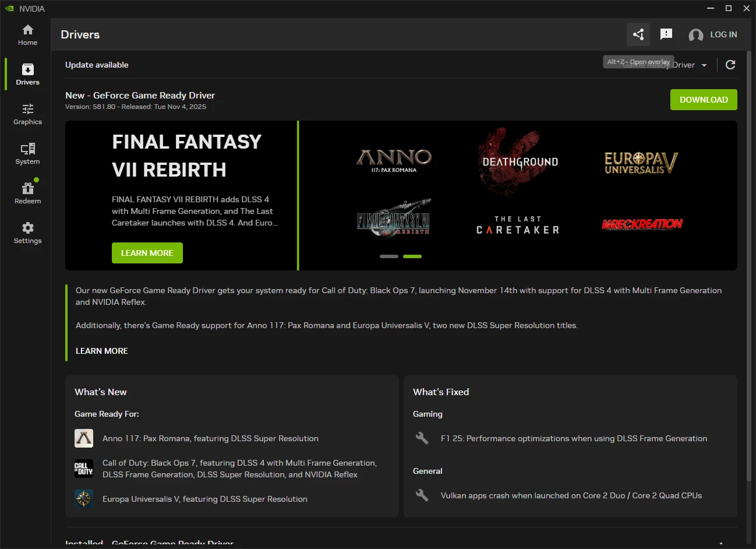Click the wrench icon beside Vulkan crash fix

422,495
